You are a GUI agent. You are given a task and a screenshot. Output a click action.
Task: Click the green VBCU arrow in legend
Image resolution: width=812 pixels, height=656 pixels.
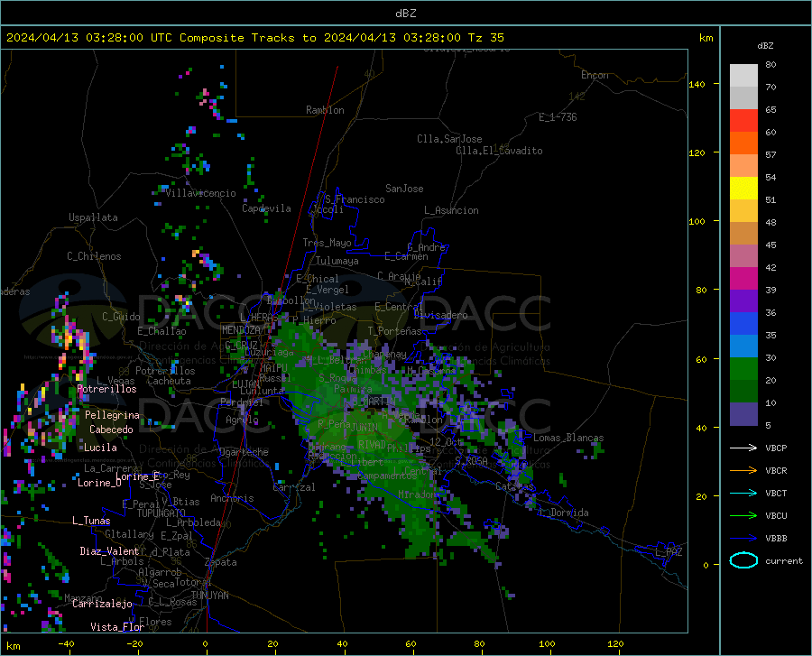743,516
